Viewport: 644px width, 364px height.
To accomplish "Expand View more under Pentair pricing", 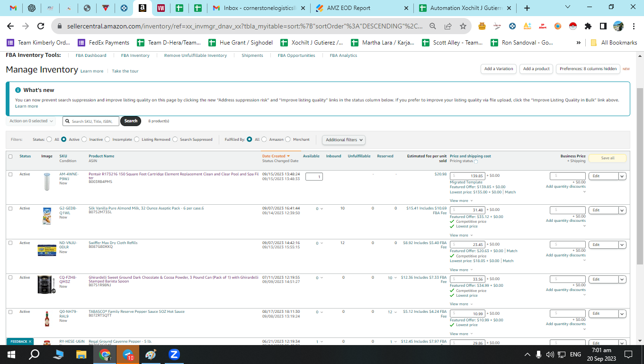I will click(x=460, y=201).
